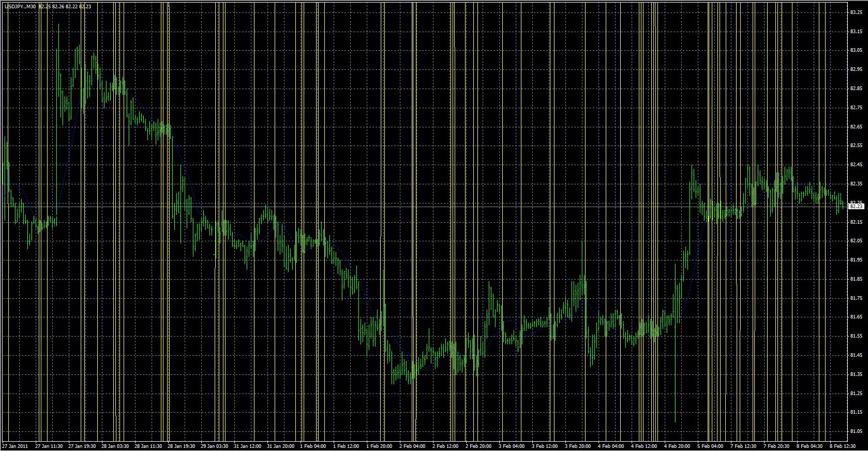Click the 81.75 price scale label
Screen dimensions: 868x451
point(856,298)
